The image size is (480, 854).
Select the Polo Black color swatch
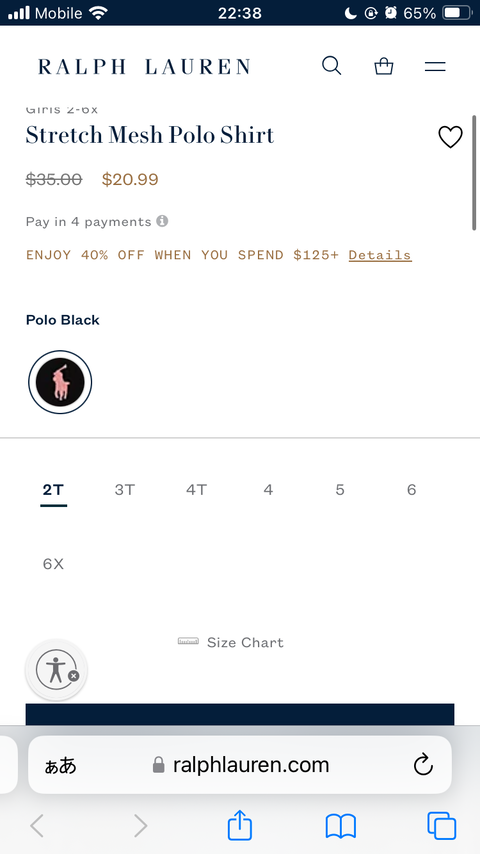click(60, 382)
